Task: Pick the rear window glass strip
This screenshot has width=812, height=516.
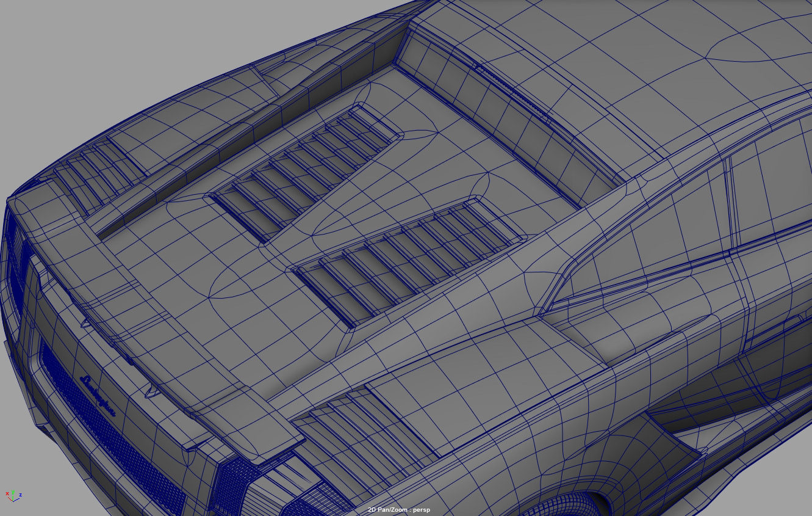Action: tap(506, 110)
